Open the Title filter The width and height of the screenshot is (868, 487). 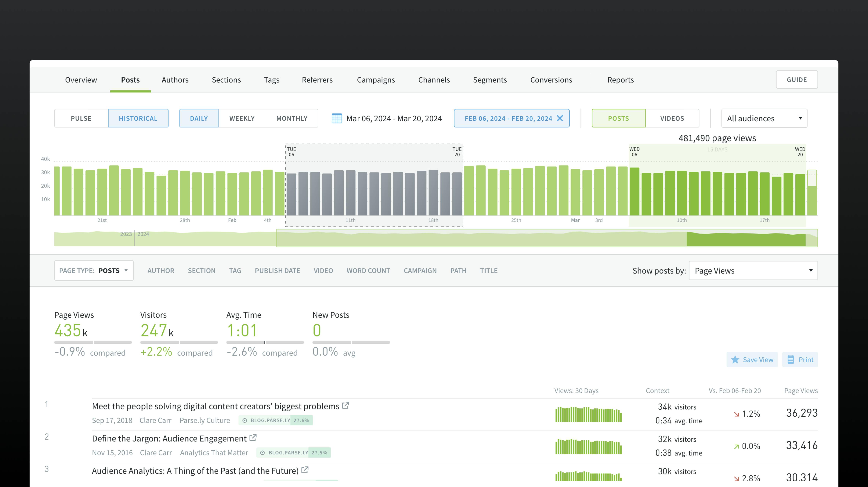pos(489,270)
